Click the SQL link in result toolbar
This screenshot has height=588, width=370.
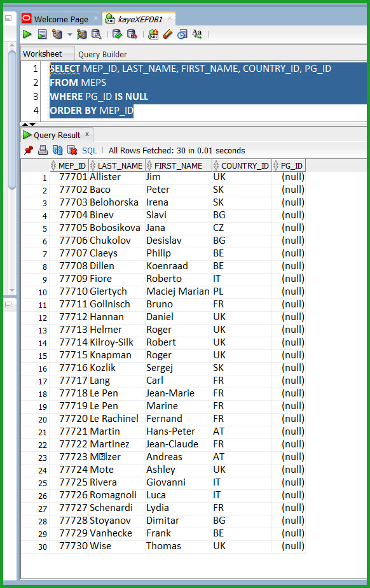coord(90,150)
